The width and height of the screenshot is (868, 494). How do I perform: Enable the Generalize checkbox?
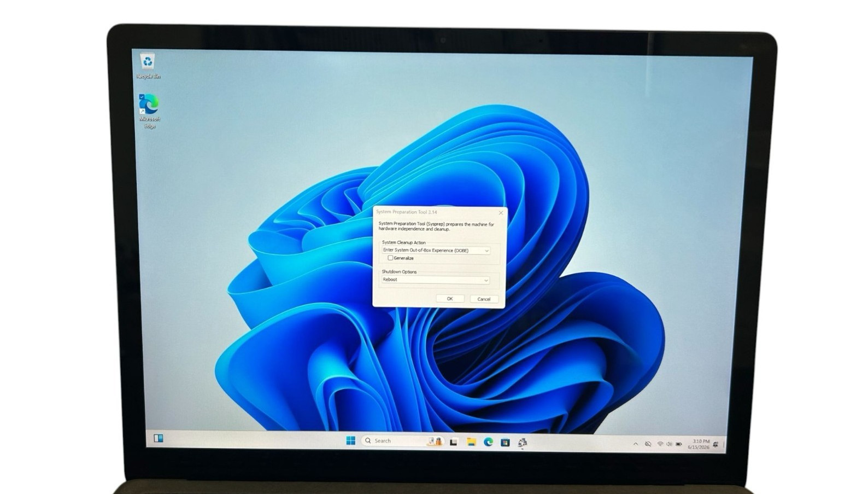pyautogui.click(x=390, y=258)
